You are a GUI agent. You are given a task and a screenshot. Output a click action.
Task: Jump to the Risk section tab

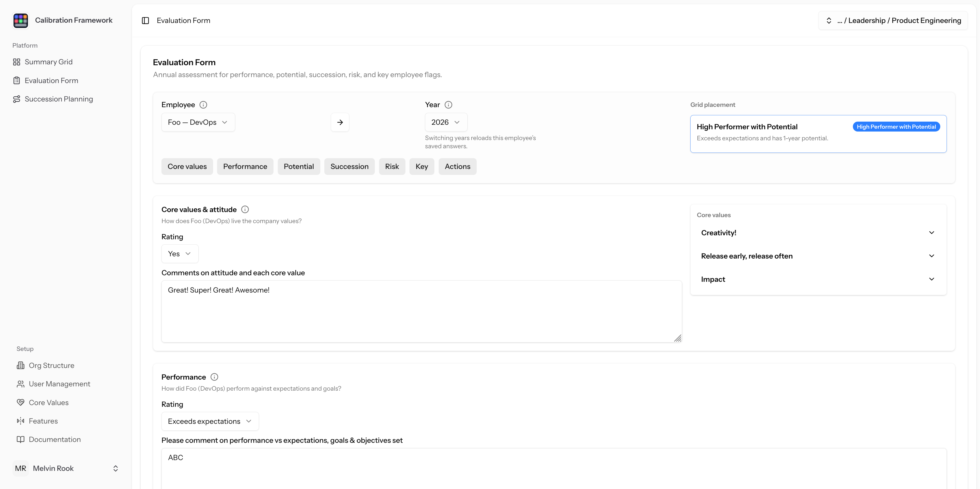(392, 167)
